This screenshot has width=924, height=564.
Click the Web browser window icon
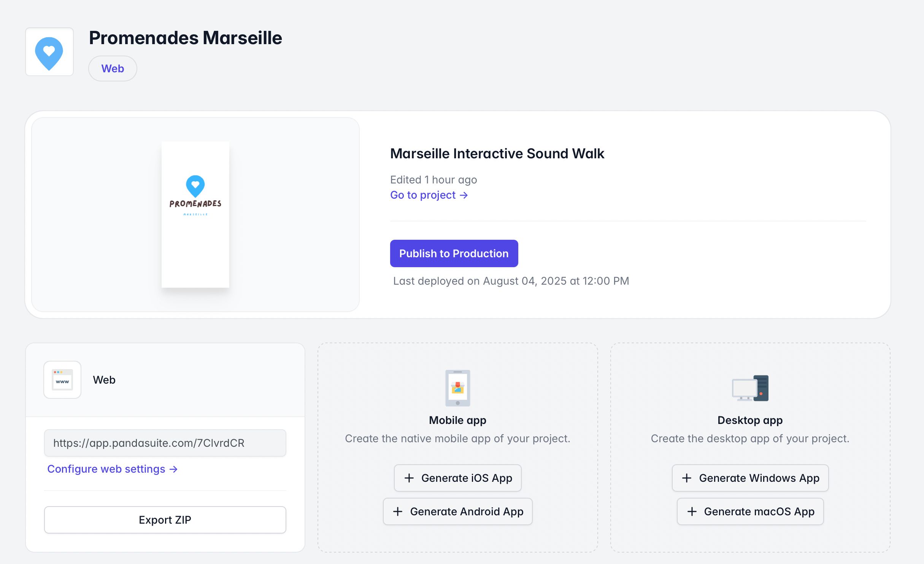[62, 380]
